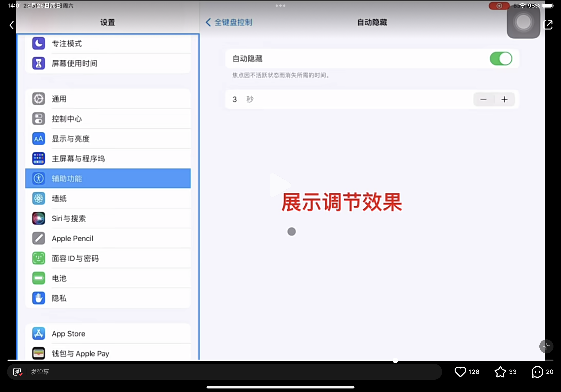This screenshot has height=392, width=561.
Task: Toggle the 自动隐藏 switch
Action: tap(501, 59)
